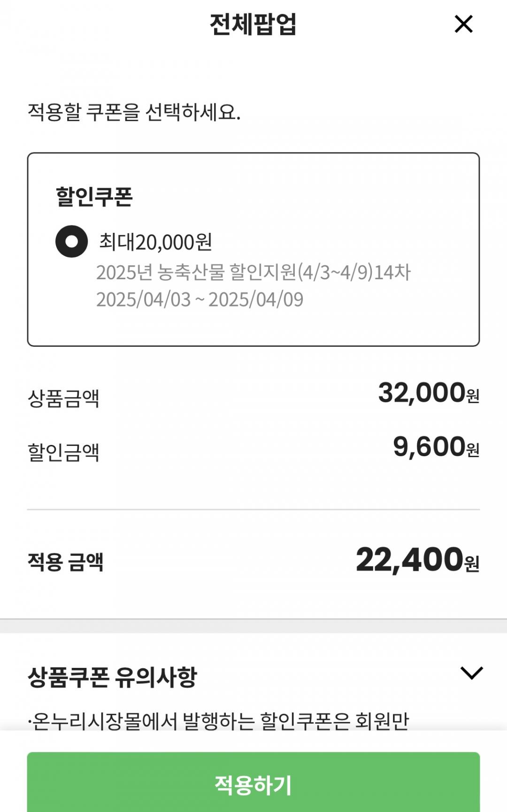
Task: Tap the 할인금액 label
Action: (x=63, y=452)
